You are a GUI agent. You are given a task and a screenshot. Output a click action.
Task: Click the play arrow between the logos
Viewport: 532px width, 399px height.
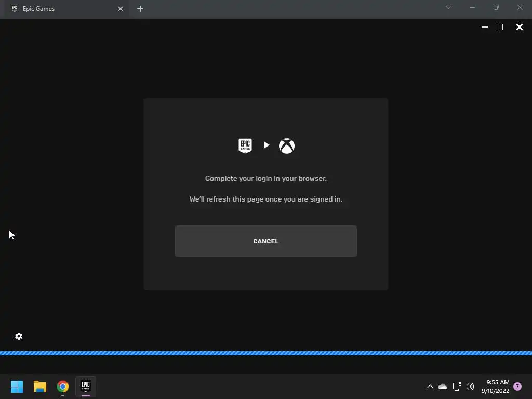(267, 145)
